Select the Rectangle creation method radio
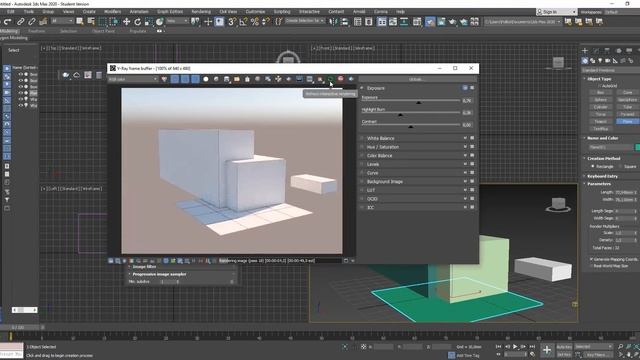The height and width of the screenshot is (360, 640). [x=593, y=166]
